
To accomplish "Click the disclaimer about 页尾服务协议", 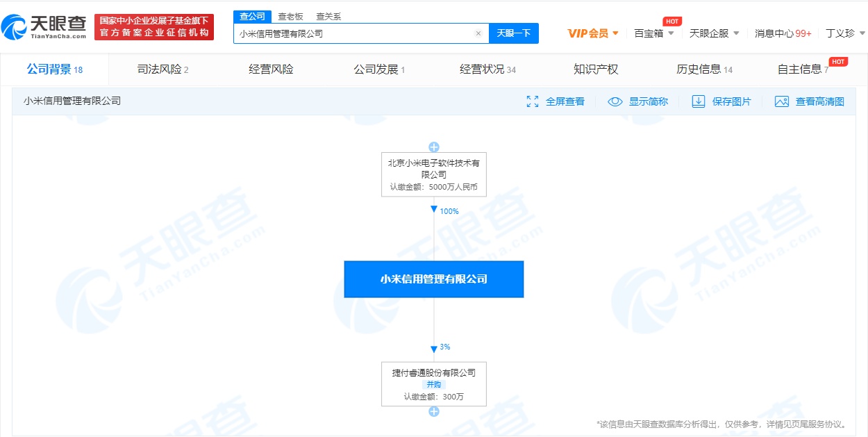I will click(x=721, y=424).
